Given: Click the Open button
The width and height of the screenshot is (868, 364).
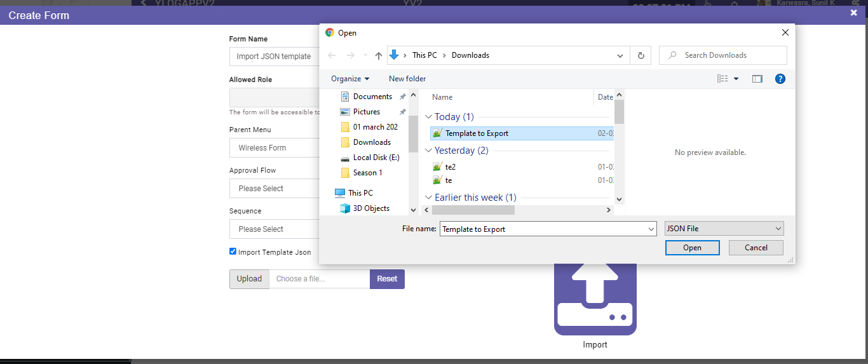Looking at the screenshot, I should [x=693, y=248].
